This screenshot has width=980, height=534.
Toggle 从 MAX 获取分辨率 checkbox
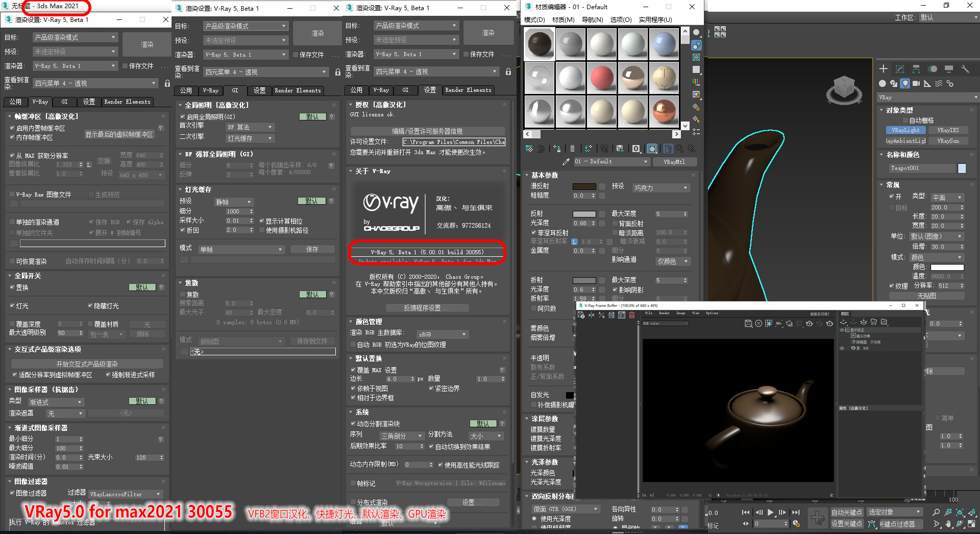click(x=12, y=156)
